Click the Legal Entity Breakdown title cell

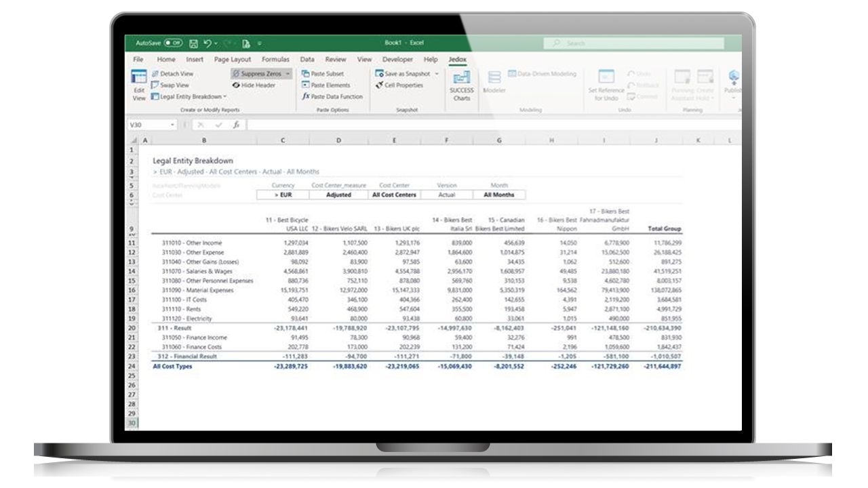click(x=193, y=161)
